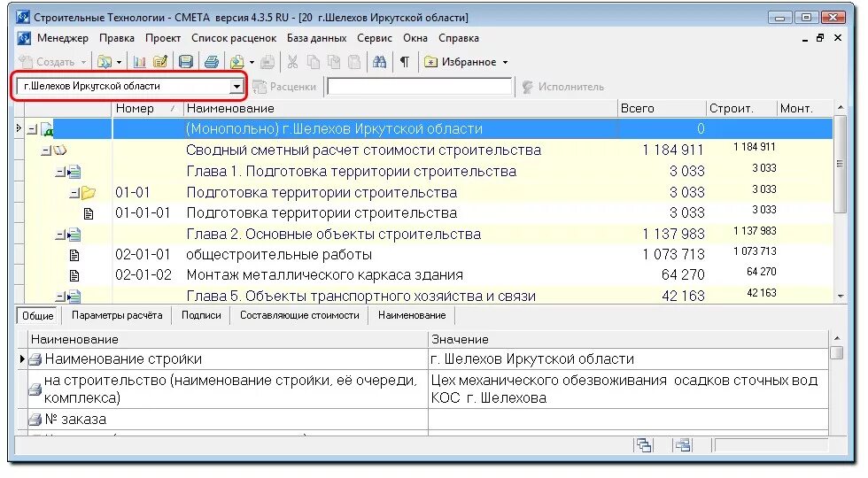The width and height of the screenshot is (868, 478).
Task: Click the document icon in row 02-01-01
Action: (x=74, y=255)
